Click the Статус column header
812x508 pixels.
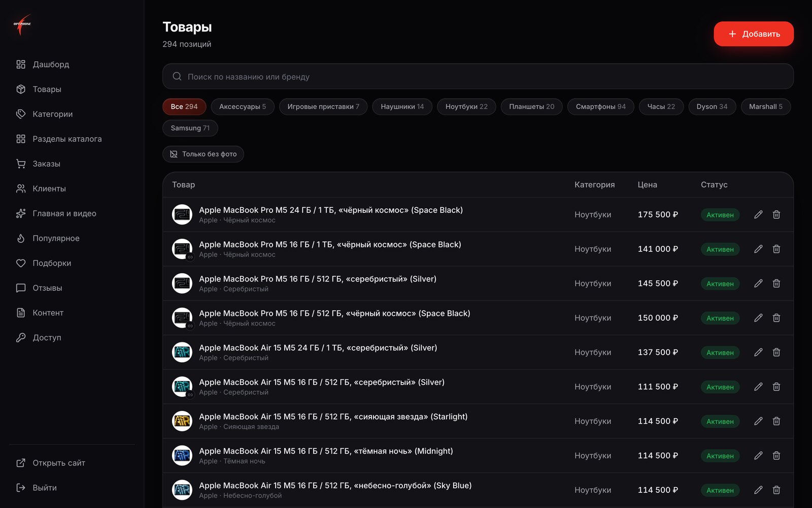click(x=714, y=185)
